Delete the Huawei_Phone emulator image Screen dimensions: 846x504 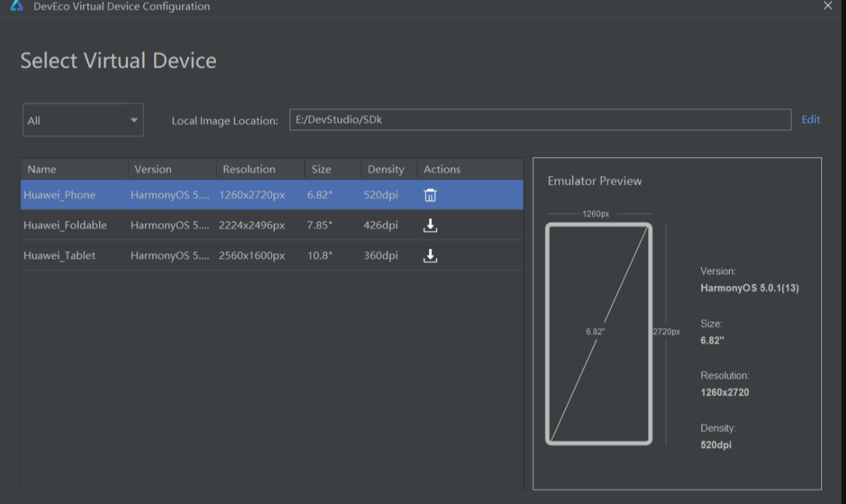tap(430, 195)
